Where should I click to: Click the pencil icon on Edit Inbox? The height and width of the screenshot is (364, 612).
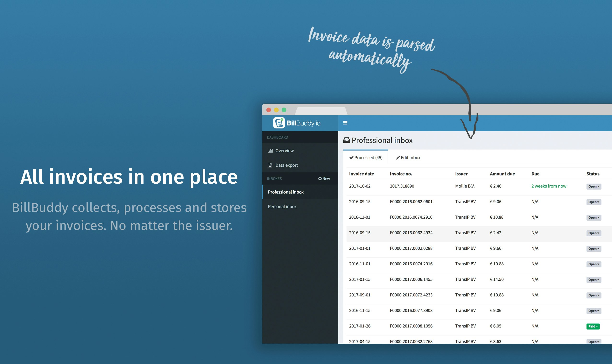tap(398, 158)
